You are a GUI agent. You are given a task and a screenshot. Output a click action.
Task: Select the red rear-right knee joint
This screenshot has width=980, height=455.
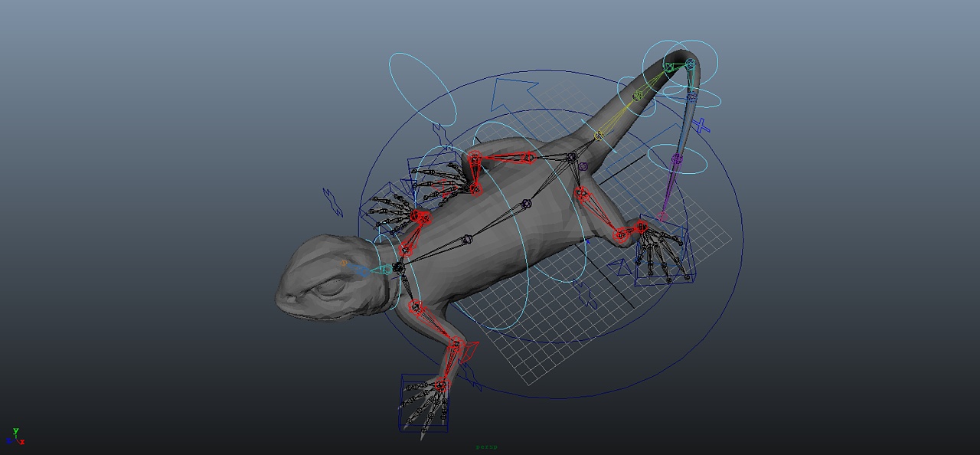[621, 235]
